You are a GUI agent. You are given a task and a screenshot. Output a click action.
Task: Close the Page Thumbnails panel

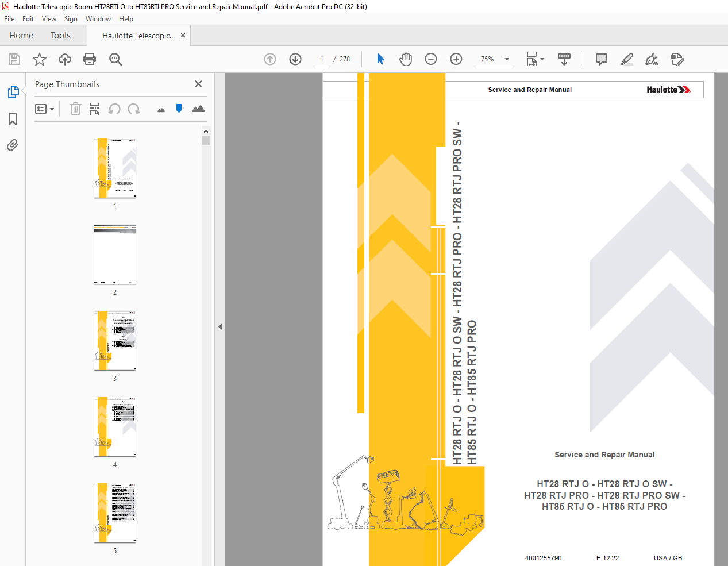(x=198, y=84)
